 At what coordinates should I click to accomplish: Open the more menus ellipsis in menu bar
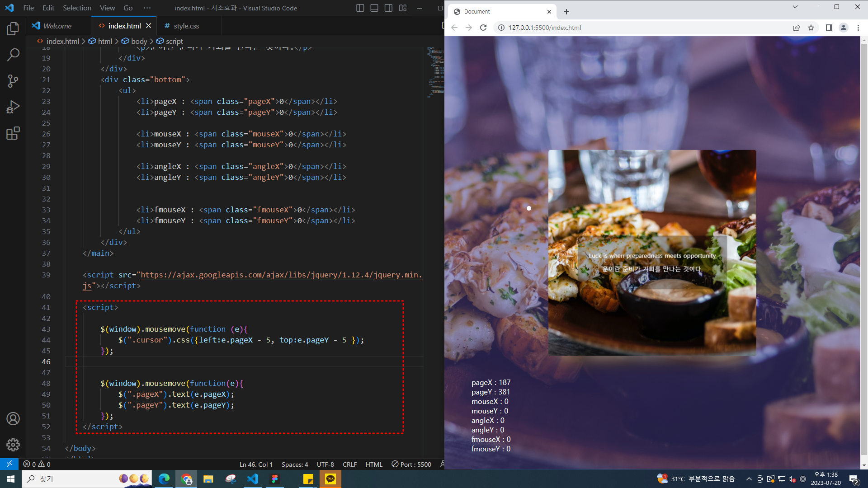147,8
